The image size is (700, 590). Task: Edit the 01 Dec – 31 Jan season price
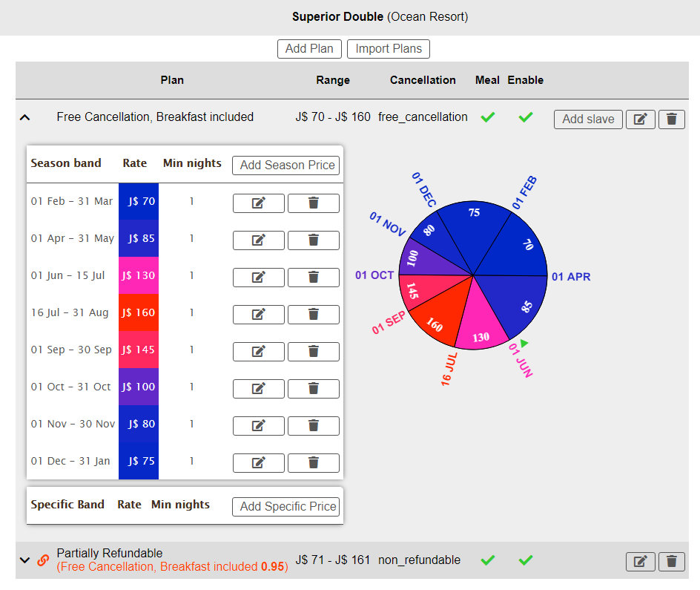click(259, 462)
